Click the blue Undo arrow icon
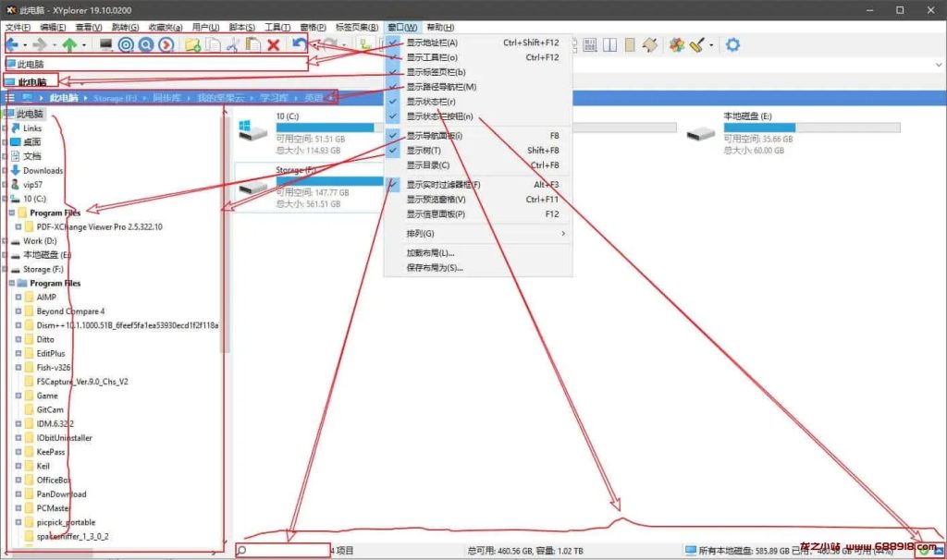This screenshot has width=947, height=560. pyautogui.click(x=300, y=44)
